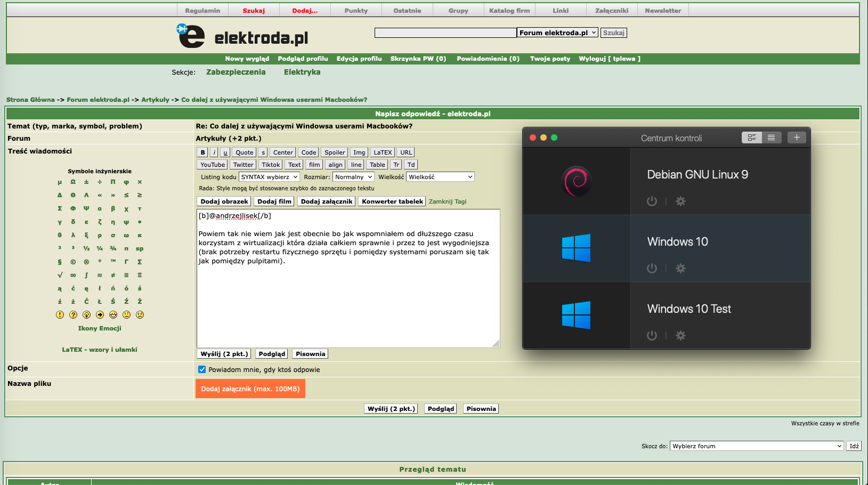Start the Windows 10 VM with its power icon

click(x=652, y=269)
